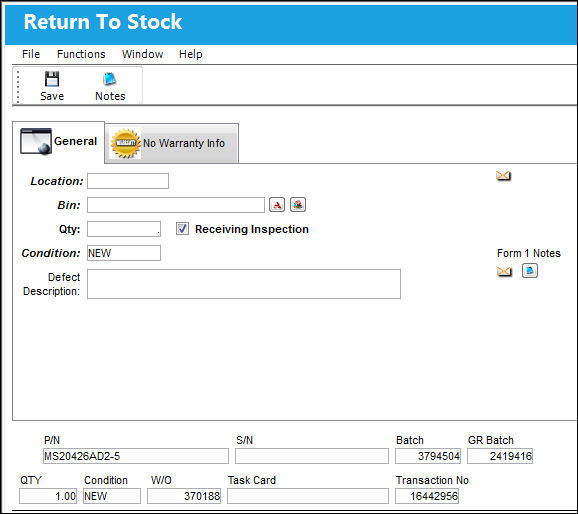This screenshot has width=578, height=514.
Task: Click the empty Task Card field
Action: (308, 496)
